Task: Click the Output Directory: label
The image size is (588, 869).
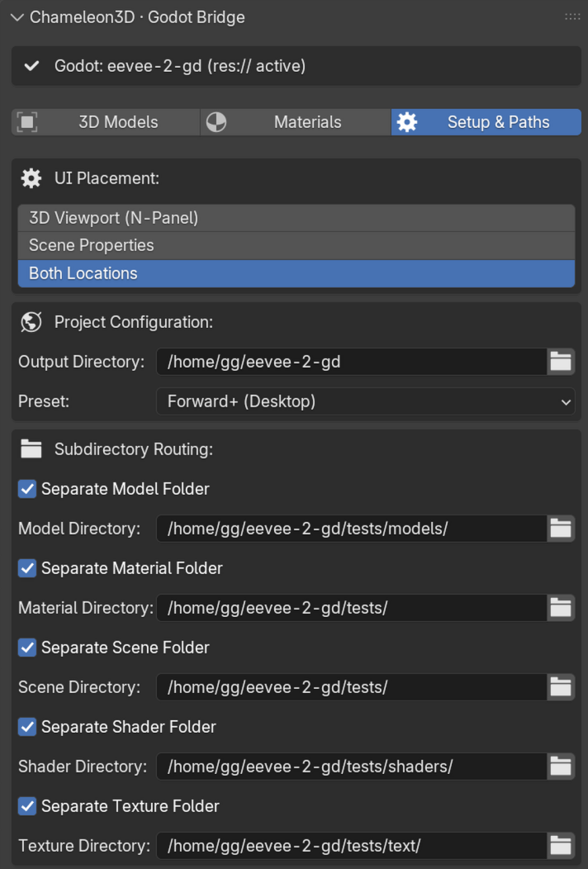Action: click(x=82, y=362)
